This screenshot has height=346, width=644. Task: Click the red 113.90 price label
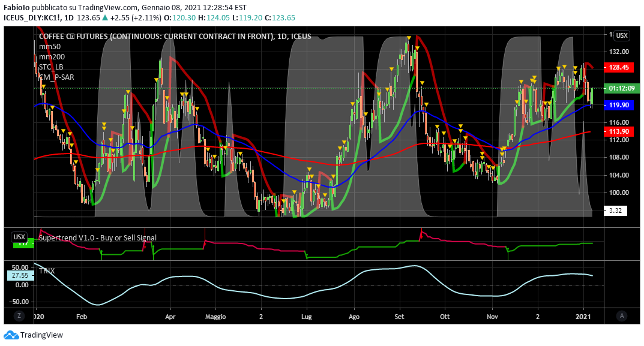click(x=618, y=131)
